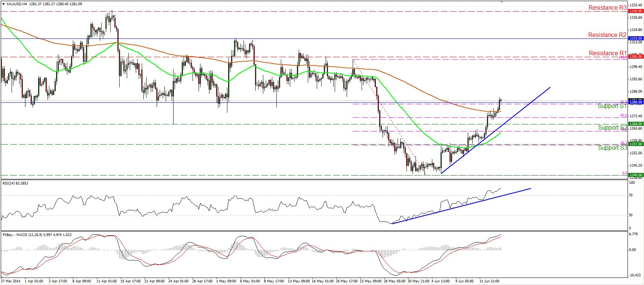Select the Resistance R3 label
Screen dimensions: 644x285
[x=607, y=7]
